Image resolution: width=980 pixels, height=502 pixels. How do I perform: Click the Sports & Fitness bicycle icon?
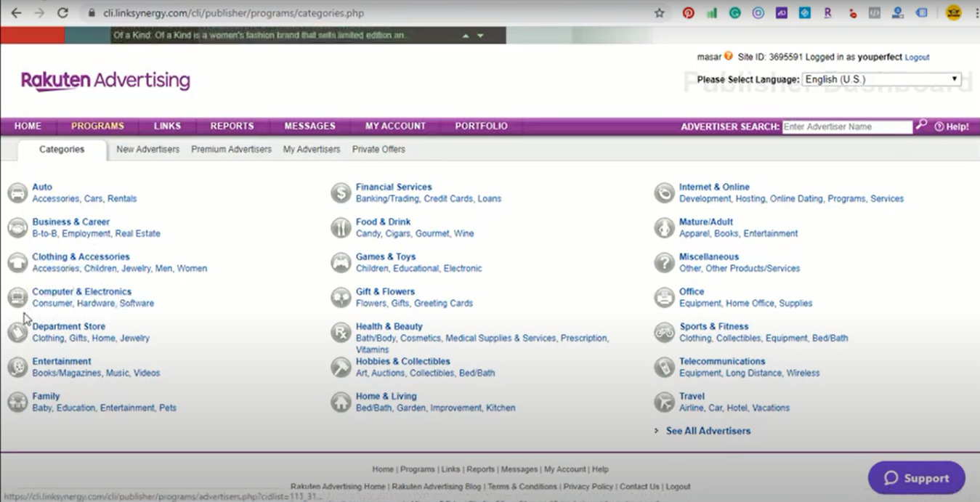(664, 333)
